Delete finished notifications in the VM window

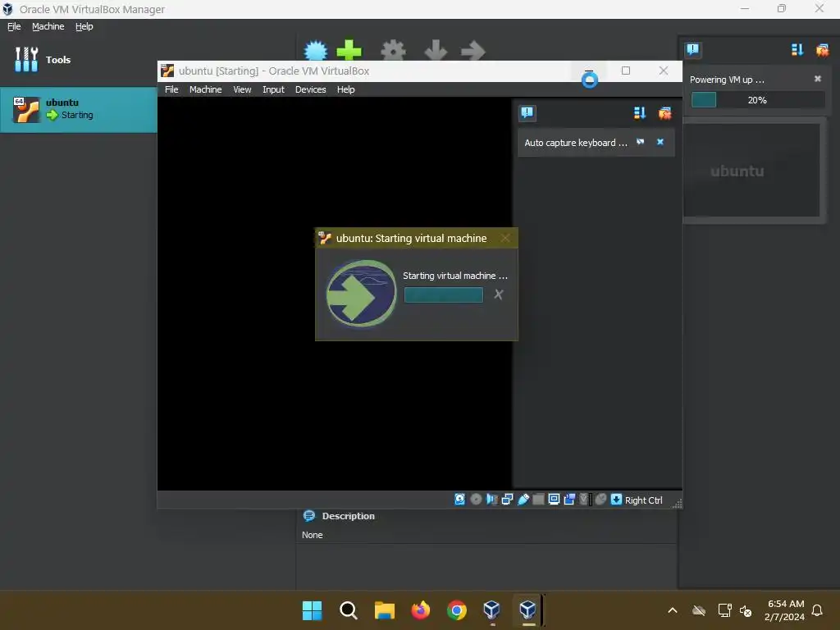coord(664,112)
